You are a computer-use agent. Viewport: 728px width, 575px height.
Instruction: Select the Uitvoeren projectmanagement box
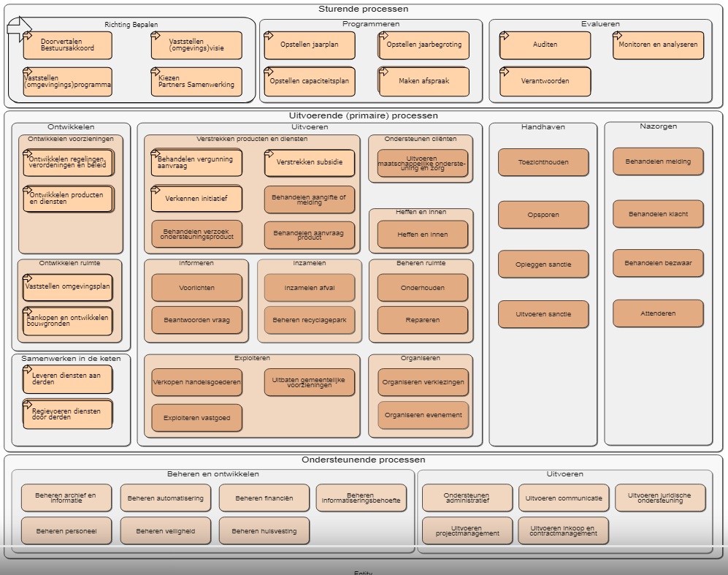(x=467, y=531)
